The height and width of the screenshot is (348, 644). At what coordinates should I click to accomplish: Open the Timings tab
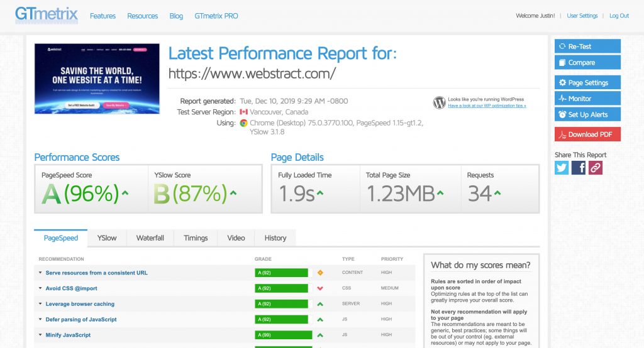(196, 238)
